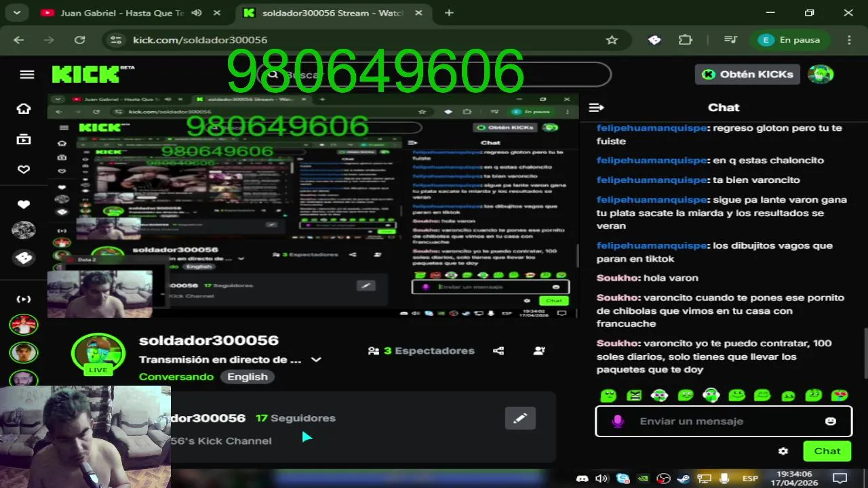Expand the stream title dropdown chevron
868x488 pixels.
(x=316, y=360)
